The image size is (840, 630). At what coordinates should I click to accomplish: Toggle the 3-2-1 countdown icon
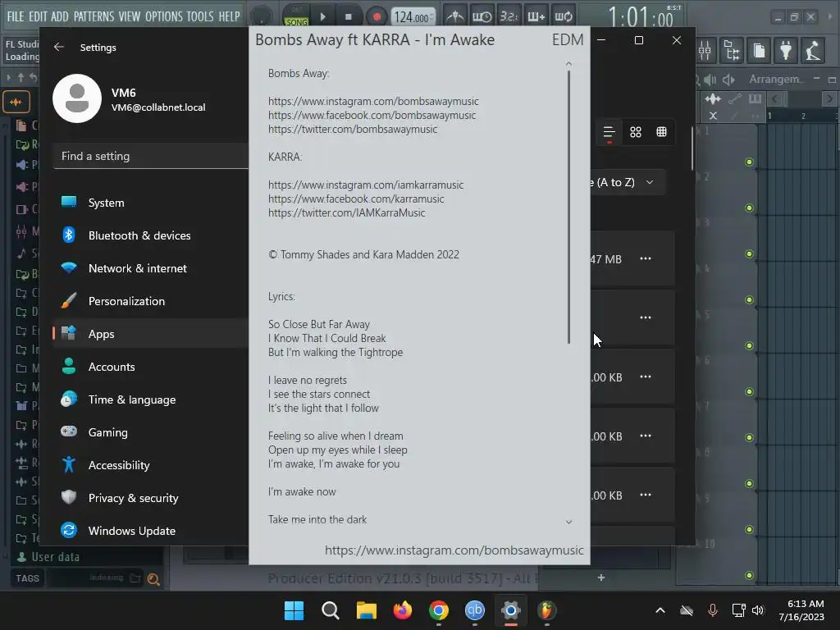pos(509,16)
